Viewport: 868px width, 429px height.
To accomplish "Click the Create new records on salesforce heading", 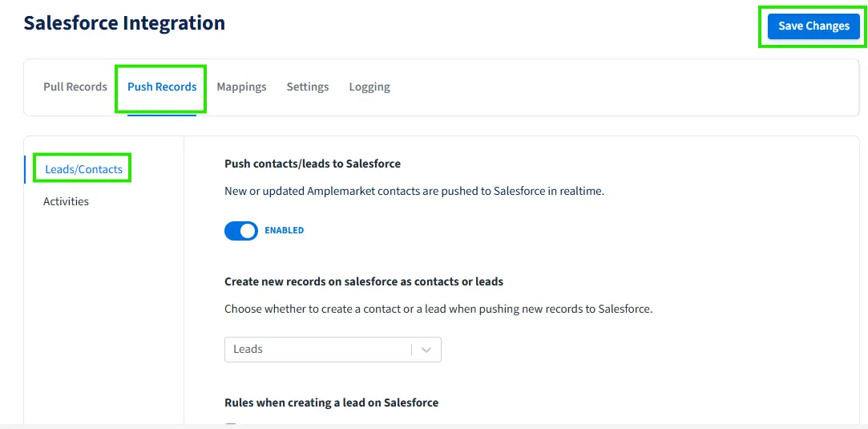I will pos(364,281).
